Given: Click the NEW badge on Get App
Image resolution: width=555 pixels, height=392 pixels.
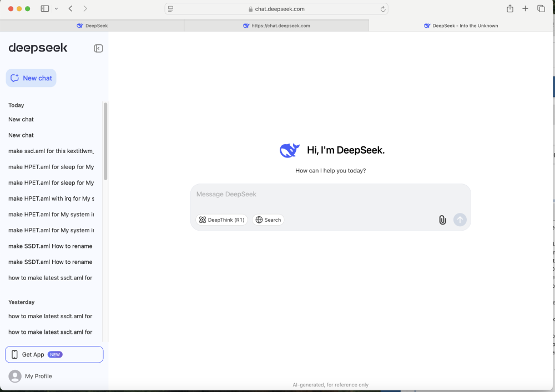Looking at the screenshot, I should [x=55, y=354].
